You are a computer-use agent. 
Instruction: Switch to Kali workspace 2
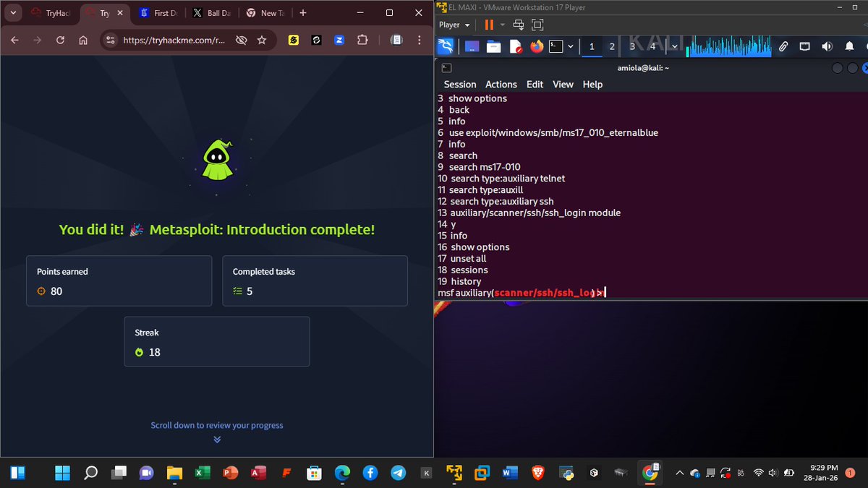pos(612,46)
